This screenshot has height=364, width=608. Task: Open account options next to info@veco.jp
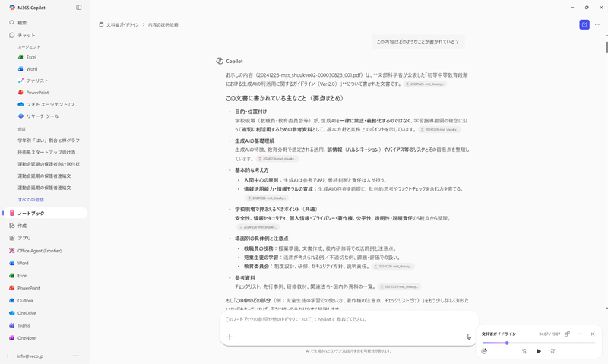(x=75, y=356)
